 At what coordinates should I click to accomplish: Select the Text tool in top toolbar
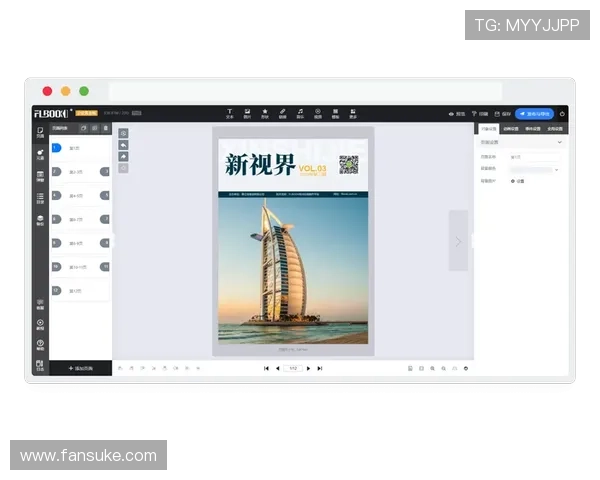(x=230, y=114)
